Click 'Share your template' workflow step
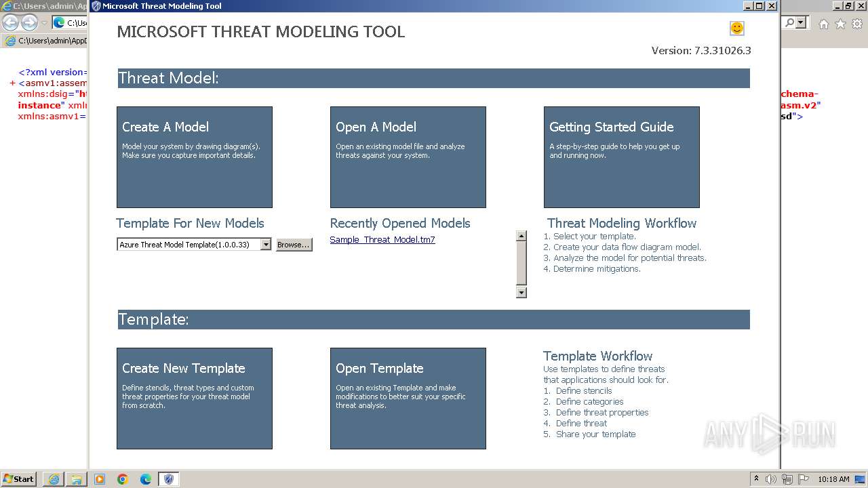Viewport: 868px width, 488px height. (x=590, y=434)
